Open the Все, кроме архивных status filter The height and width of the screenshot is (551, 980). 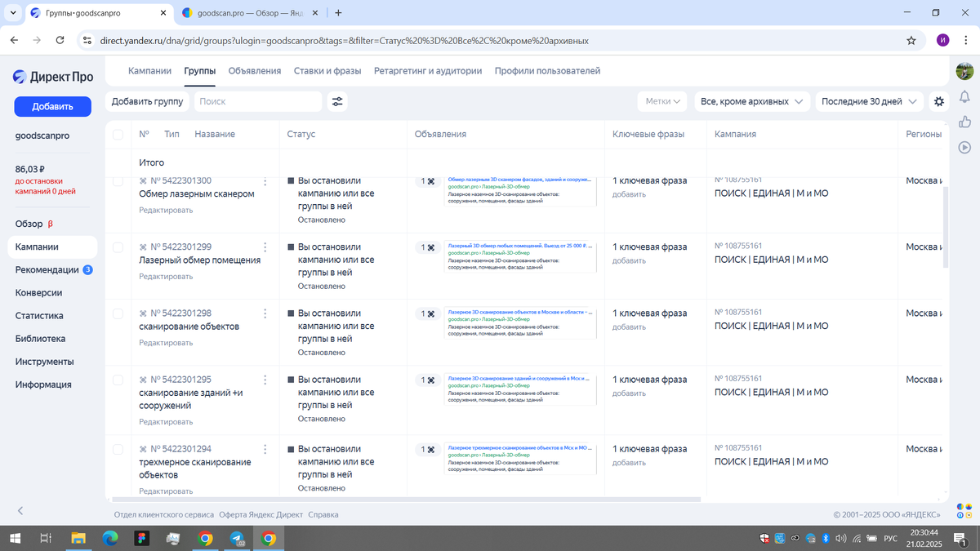(751, 101)
